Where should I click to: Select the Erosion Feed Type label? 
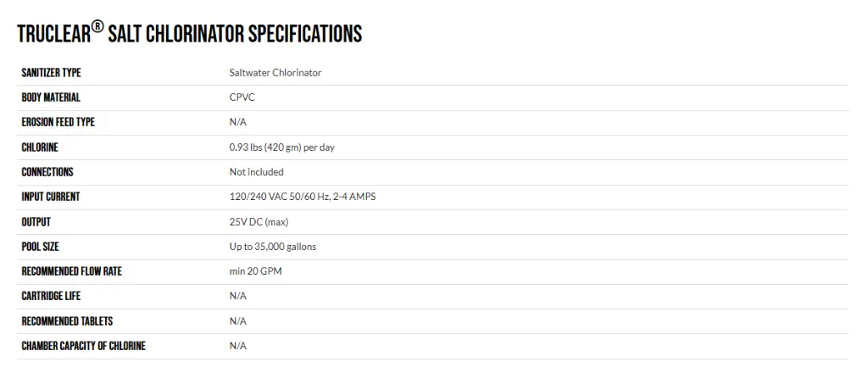click(x=58, y=122)
